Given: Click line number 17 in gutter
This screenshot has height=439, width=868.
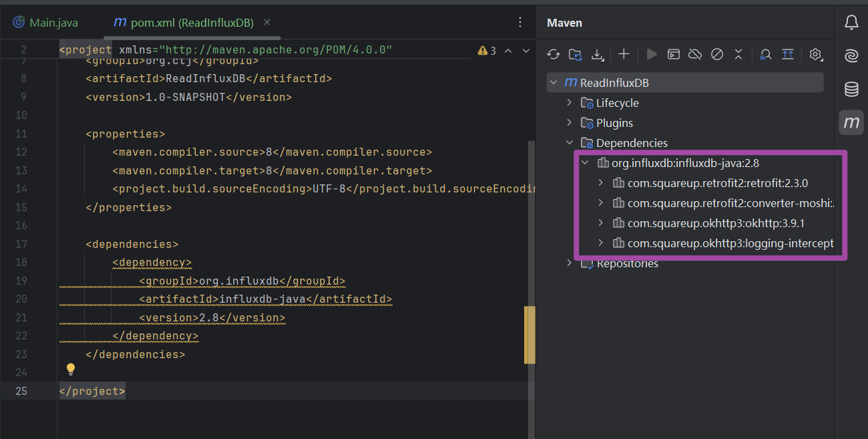Looking at the screenshot, I should coord(21,244).
